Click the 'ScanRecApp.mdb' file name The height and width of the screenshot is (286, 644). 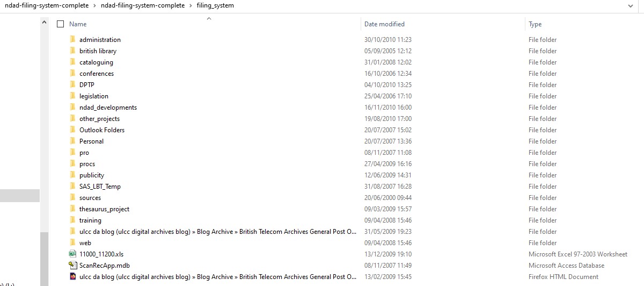105,265
